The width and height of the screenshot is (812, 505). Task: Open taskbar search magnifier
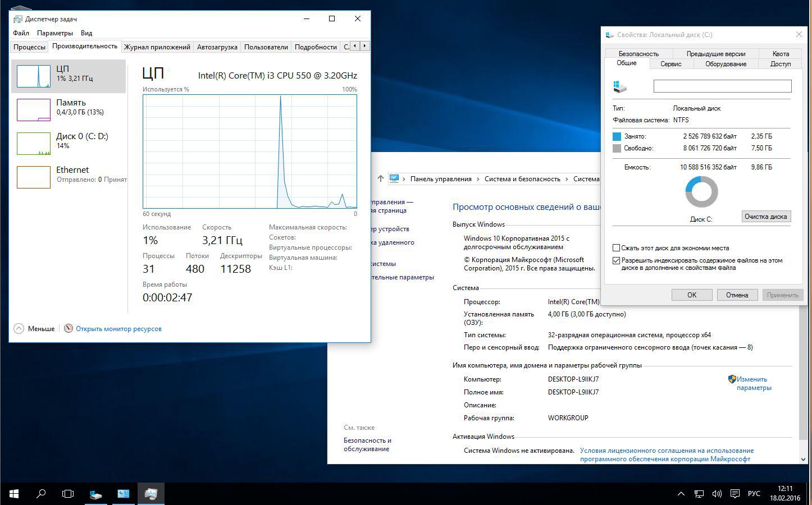pos(41,494)
